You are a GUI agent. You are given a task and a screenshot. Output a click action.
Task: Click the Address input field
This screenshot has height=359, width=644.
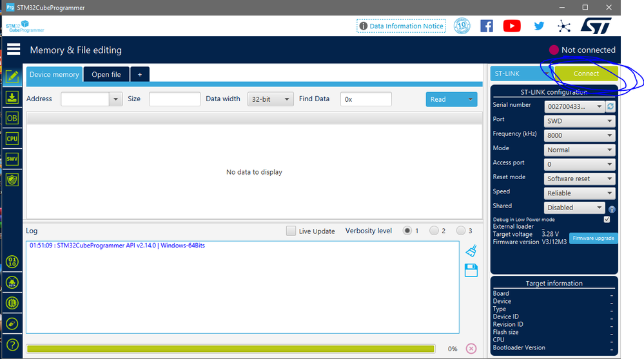[x=85, y=99]
